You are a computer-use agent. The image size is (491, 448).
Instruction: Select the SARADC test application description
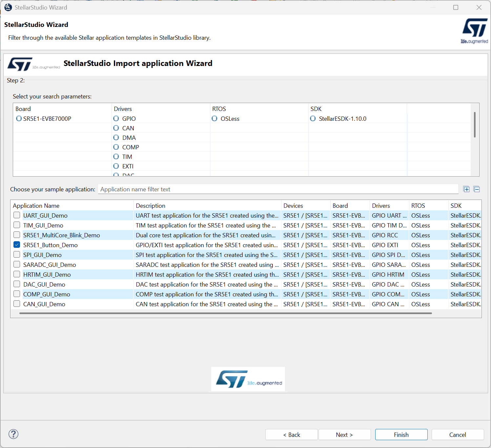click(x=207, y=265)
